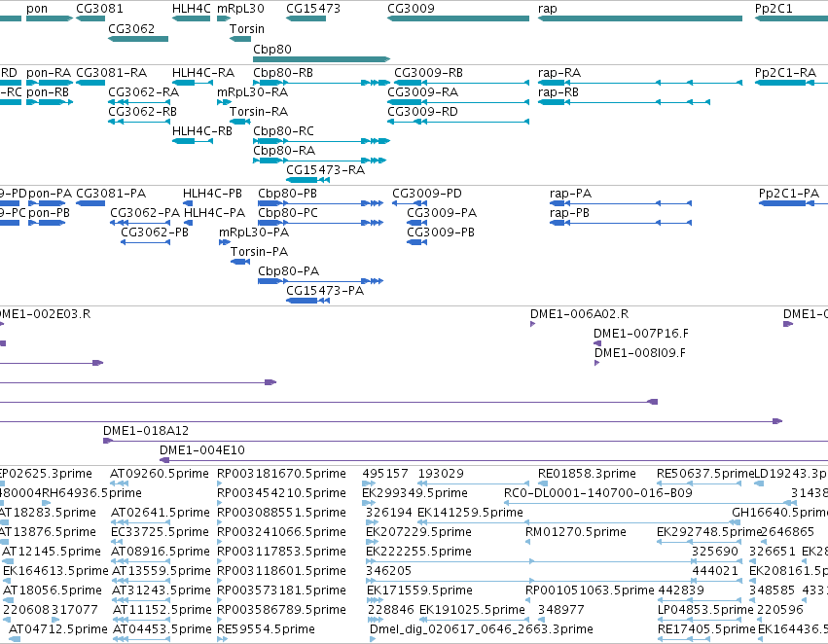The width and height of the screenshot is (828, 644).
Task: Select transcript pon-RA label
Action: click(49, 72)
